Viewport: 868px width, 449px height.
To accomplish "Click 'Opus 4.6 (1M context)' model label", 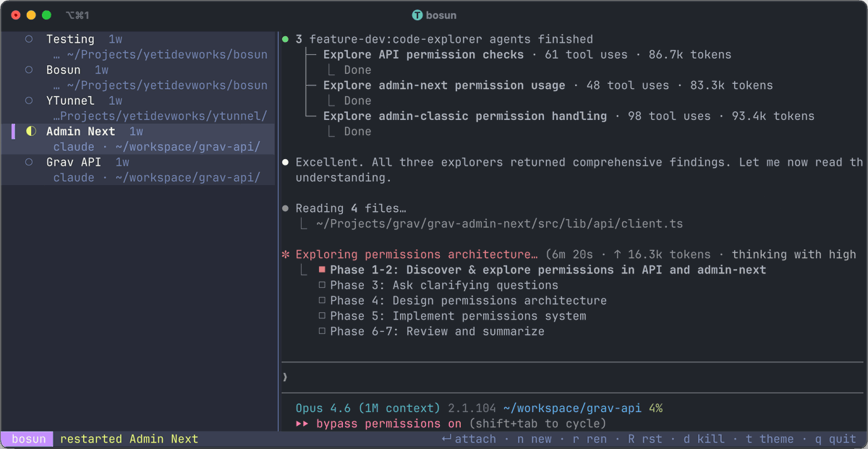I will click(367, 409).
